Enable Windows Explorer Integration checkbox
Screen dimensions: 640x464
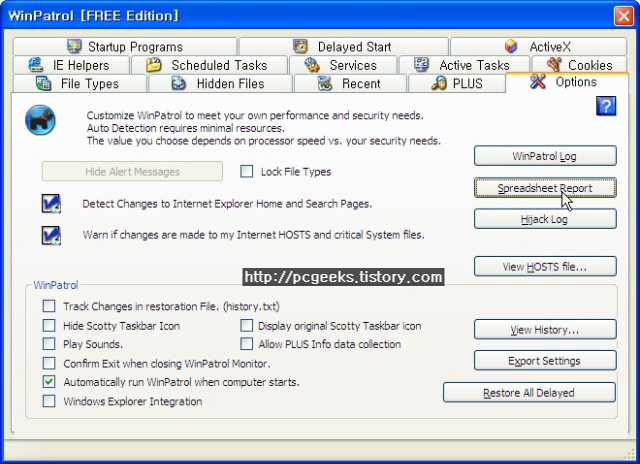tap(49, 401)
